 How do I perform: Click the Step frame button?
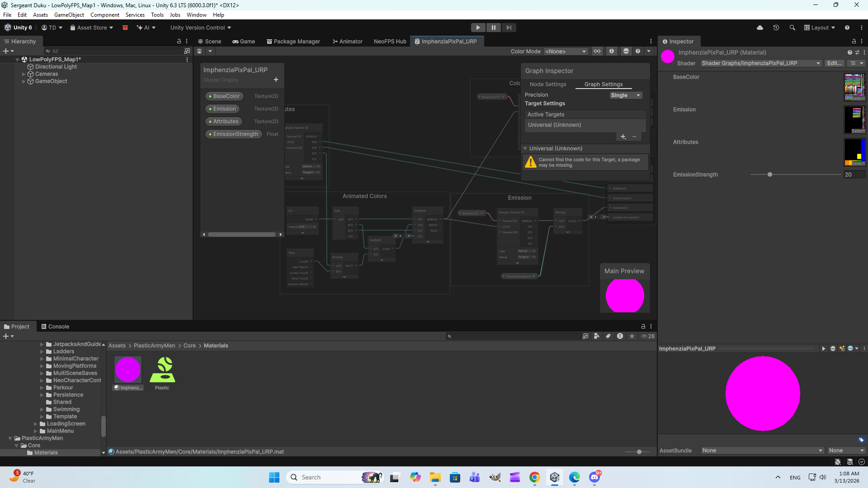point(509,28)
